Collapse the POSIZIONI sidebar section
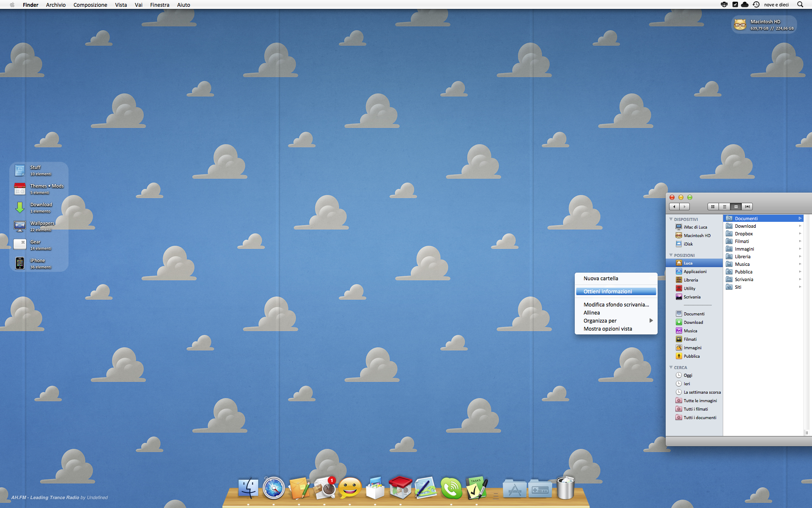 [x=671, y=255]
